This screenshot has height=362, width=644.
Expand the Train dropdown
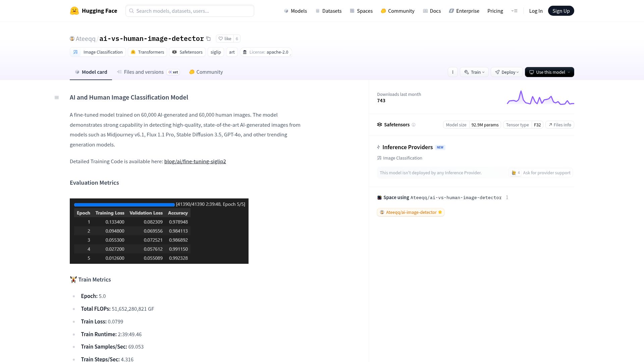pyautogui.click(x=474, y=72)
